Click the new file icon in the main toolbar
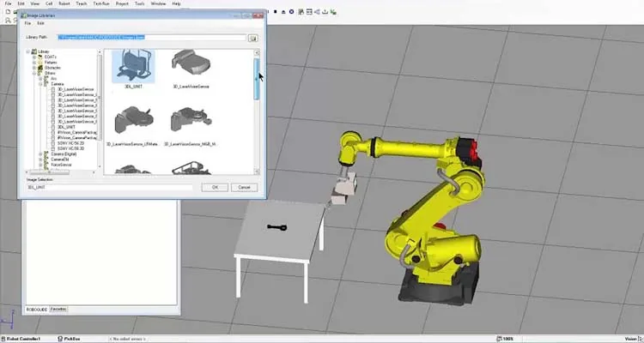This screenshot has width=644, height=343. click(8, 12)
